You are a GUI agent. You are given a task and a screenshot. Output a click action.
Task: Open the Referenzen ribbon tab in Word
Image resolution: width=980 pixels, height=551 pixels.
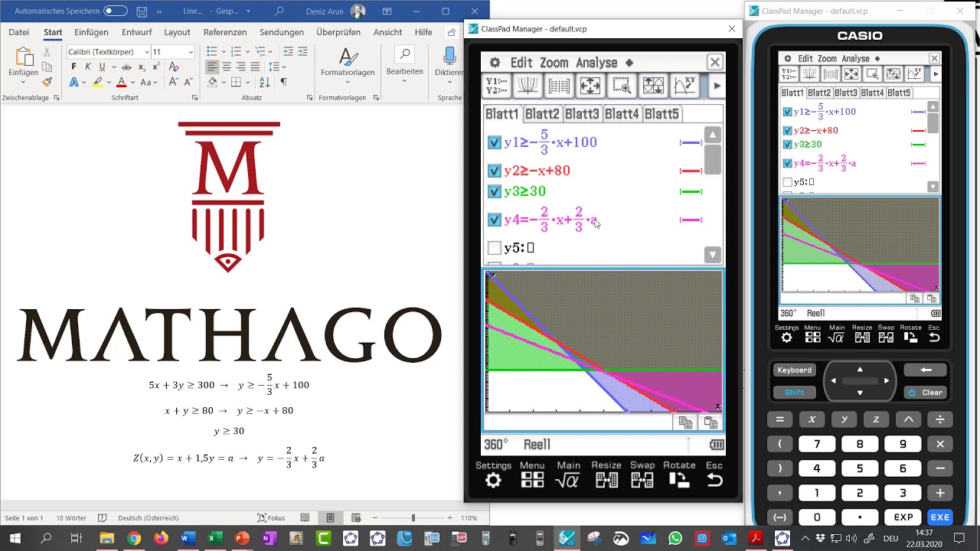[x=225, y=32]
